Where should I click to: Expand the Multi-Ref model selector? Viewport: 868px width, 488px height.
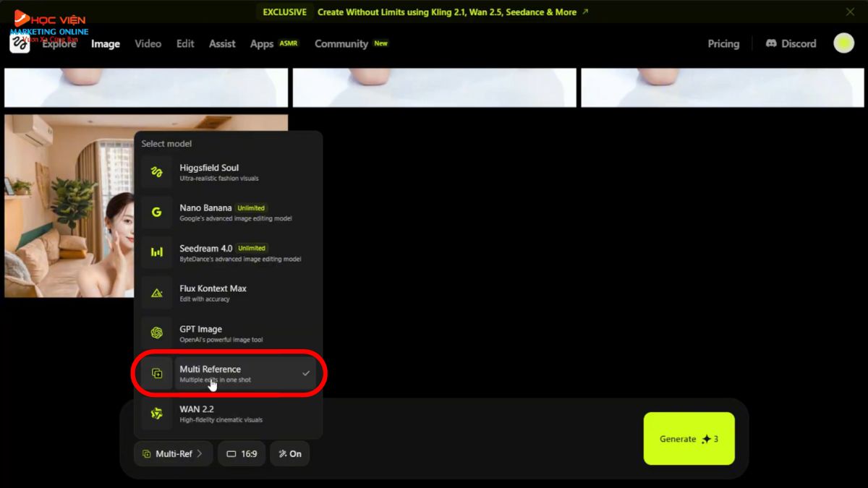(173, 454)
